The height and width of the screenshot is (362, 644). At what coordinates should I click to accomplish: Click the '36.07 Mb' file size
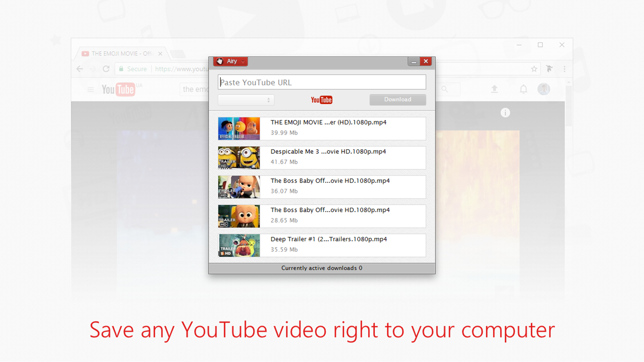point(284,191)
